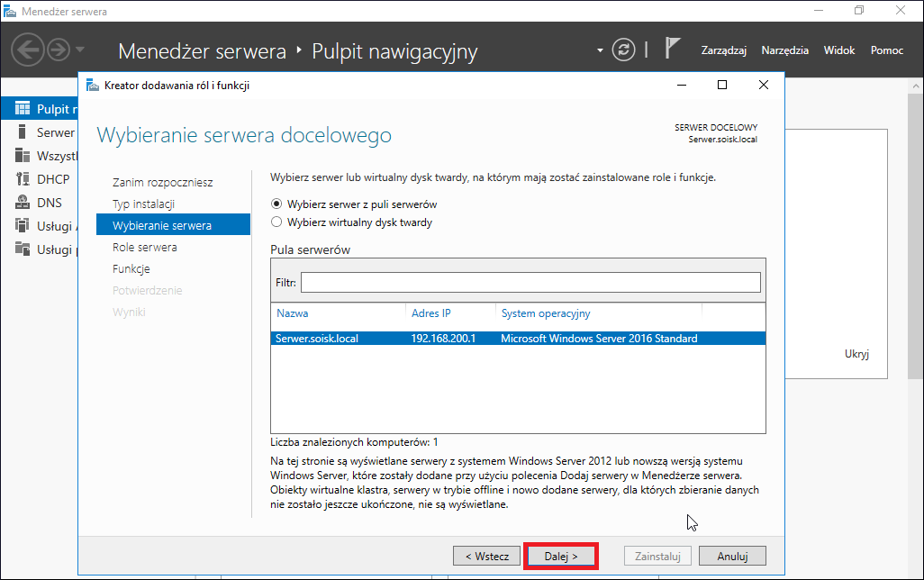Open the Narzędzia menu

click(x=785, y=50)
